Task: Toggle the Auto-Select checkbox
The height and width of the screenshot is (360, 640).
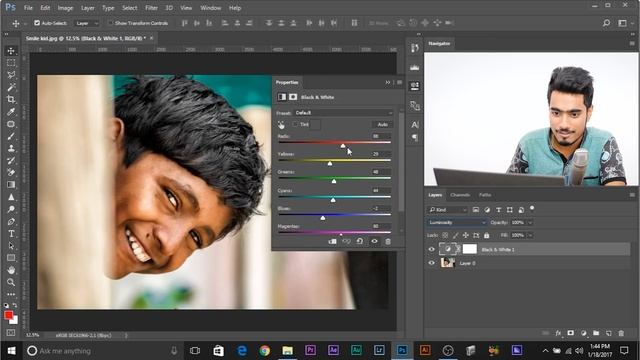Action: [x=37, y=23]
